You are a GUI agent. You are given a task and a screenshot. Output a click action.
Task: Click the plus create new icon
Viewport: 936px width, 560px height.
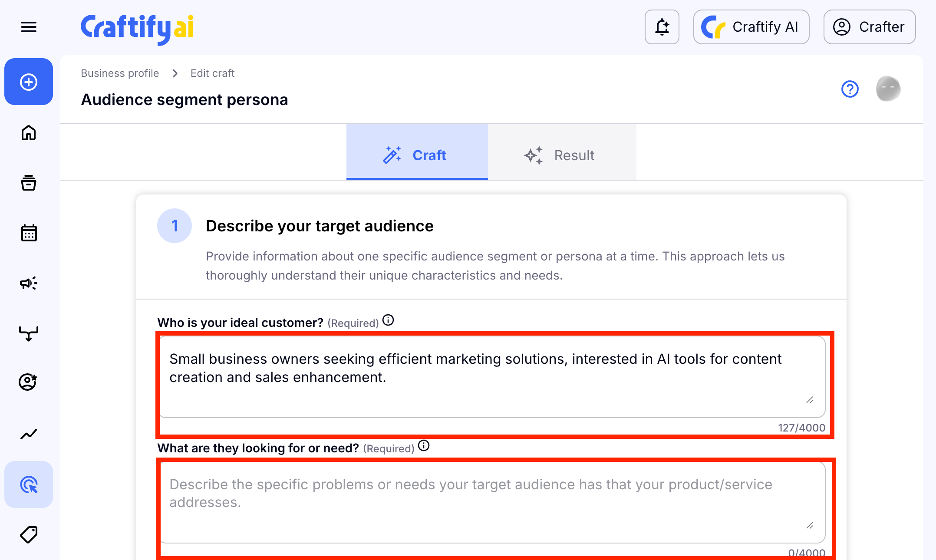pyautogui.click(x=29, y=82)
